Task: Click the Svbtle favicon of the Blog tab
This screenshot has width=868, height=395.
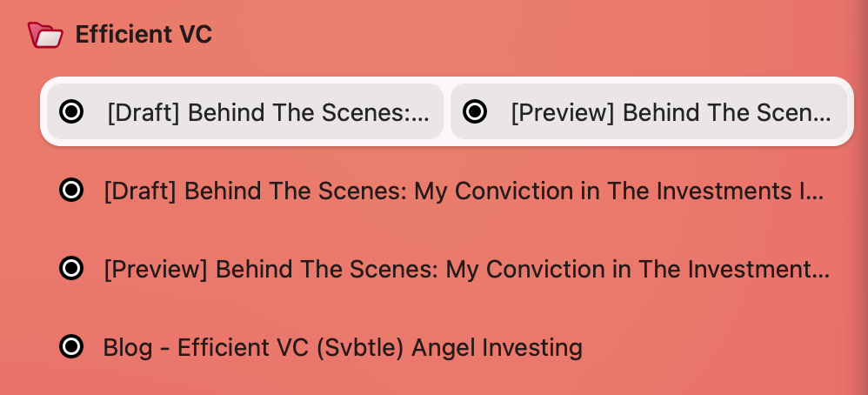Action: pyautogui.click(x=71, y=346)
